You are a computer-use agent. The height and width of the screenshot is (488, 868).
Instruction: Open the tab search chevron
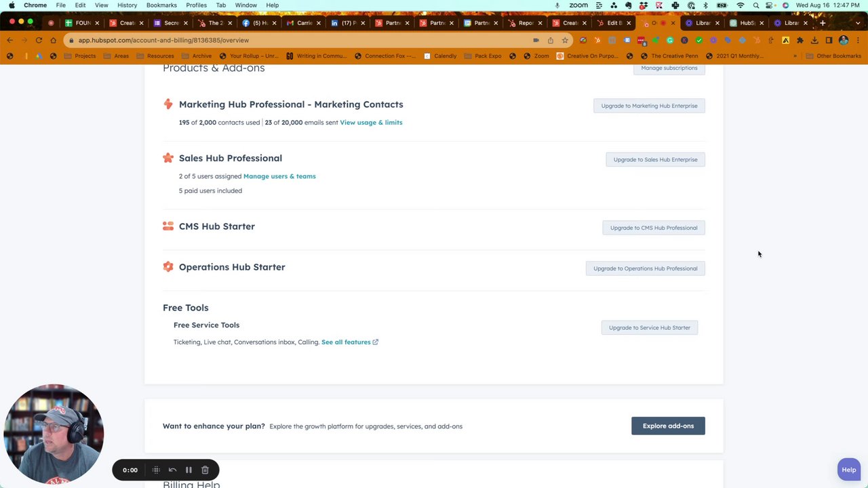click(859, 22)
